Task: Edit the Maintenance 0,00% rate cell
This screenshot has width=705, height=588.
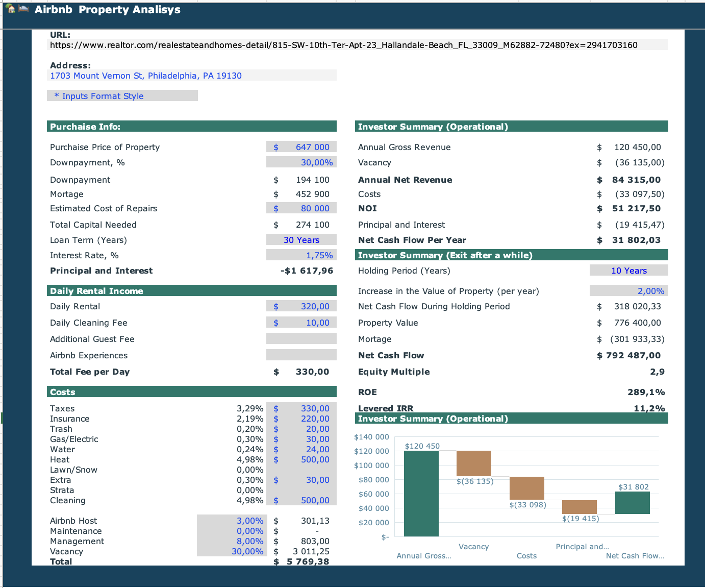Action: [231, 531]
